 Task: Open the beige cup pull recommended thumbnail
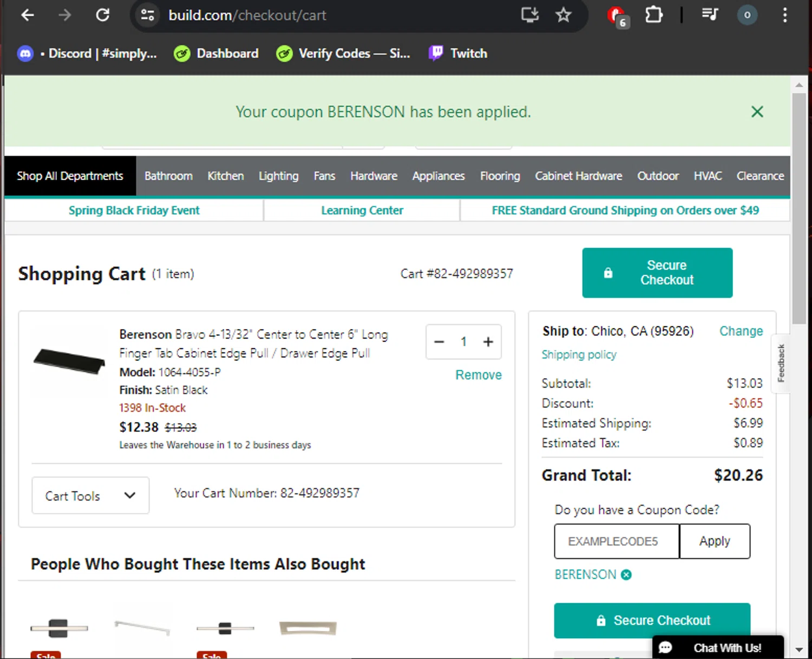tap(308, 628)
